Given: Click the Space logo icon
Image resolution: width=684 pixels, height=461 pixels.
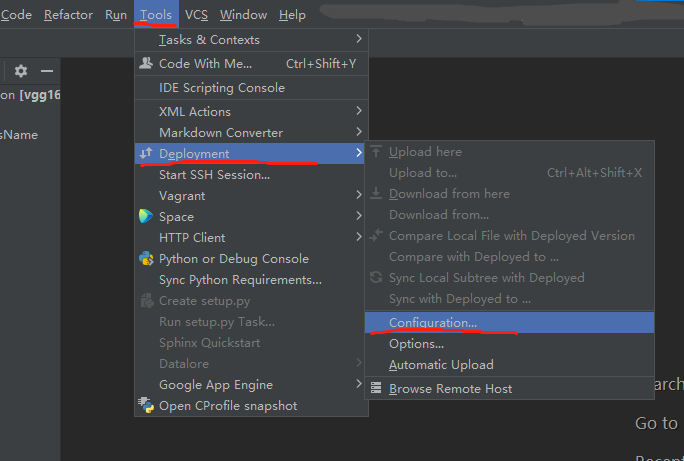Looking at the screenshot, I should 147,216.
